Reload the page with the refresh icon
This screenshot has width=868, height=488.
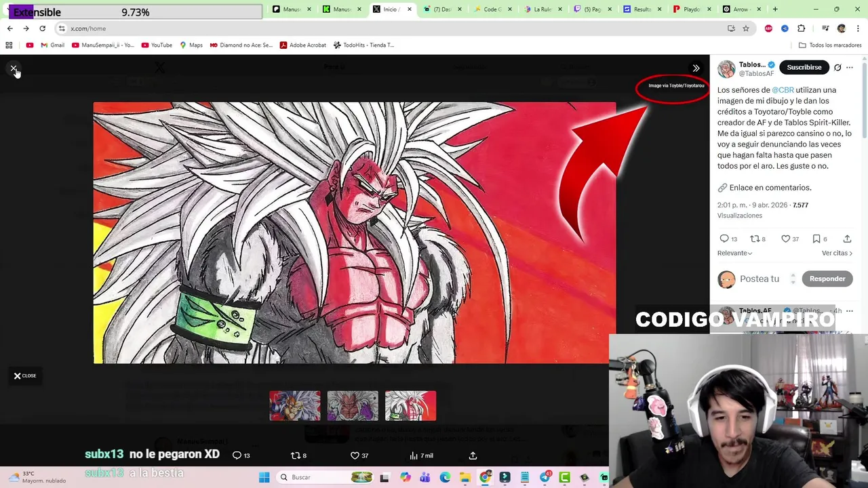click(x=42, y=28)
